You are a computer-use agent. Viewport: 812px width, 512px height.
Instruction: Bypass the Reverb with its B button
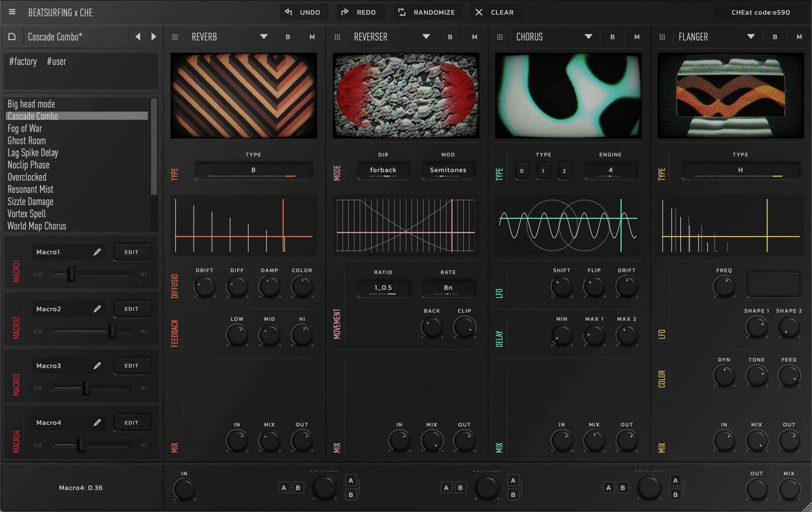point(287,37)
